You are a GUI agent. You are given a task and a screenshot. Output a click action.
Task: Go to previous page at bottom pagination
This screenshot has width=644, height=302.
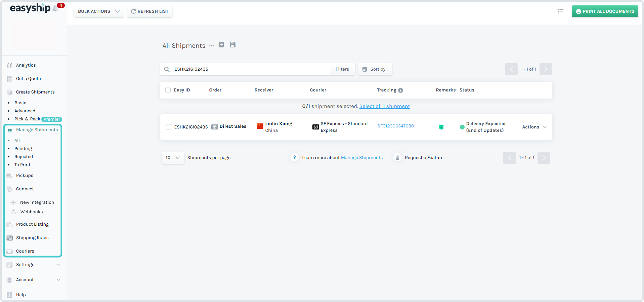[x=510, y=158]
